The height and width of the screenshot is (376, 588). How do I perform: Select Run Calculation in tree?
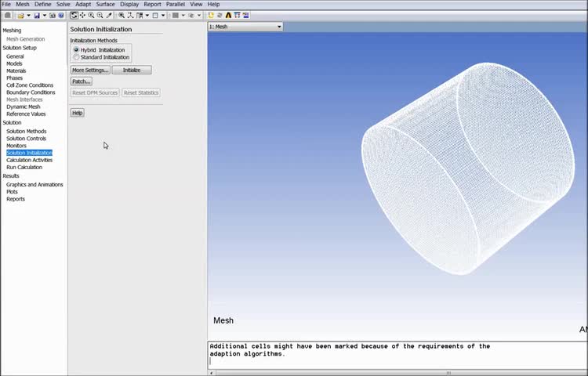pyautogui.click(x=24, y=167)
